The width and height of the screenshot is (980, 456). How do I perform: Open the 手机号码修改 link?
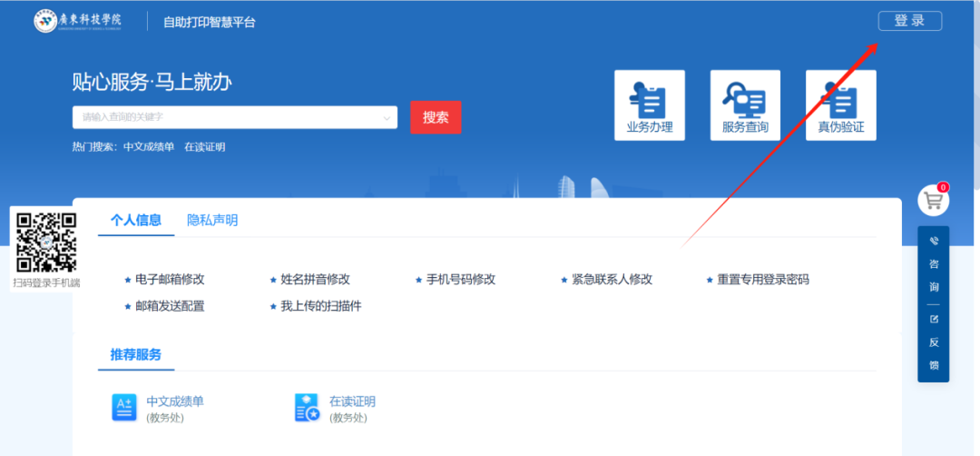coord(461,280)
